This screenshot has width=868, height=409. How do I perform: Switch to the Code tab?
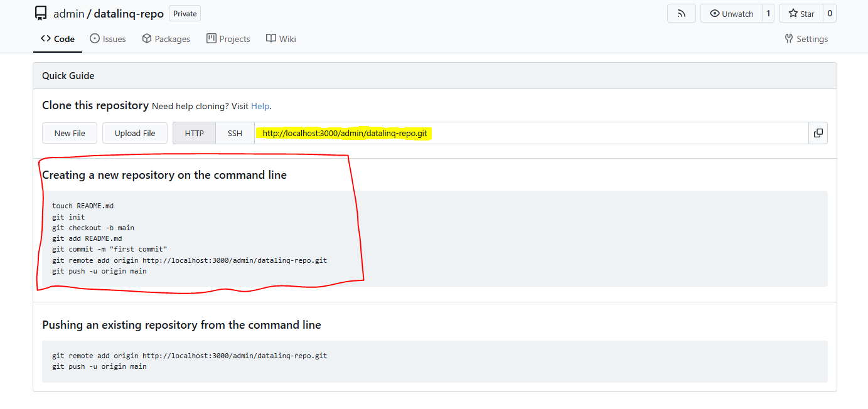(x=58, y=39)
